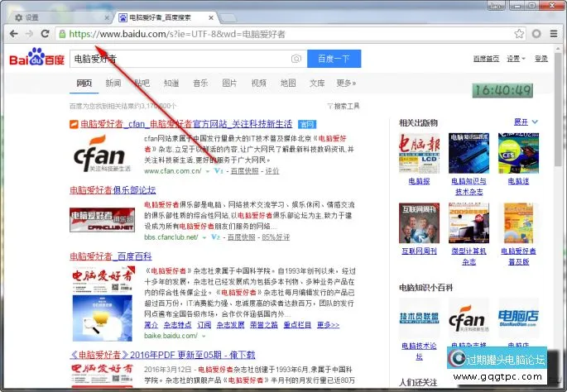This screenshot has width=567, height=392.
Task: Open the 电脑爱好者_百度百科 result
Action: coord(111,256)
